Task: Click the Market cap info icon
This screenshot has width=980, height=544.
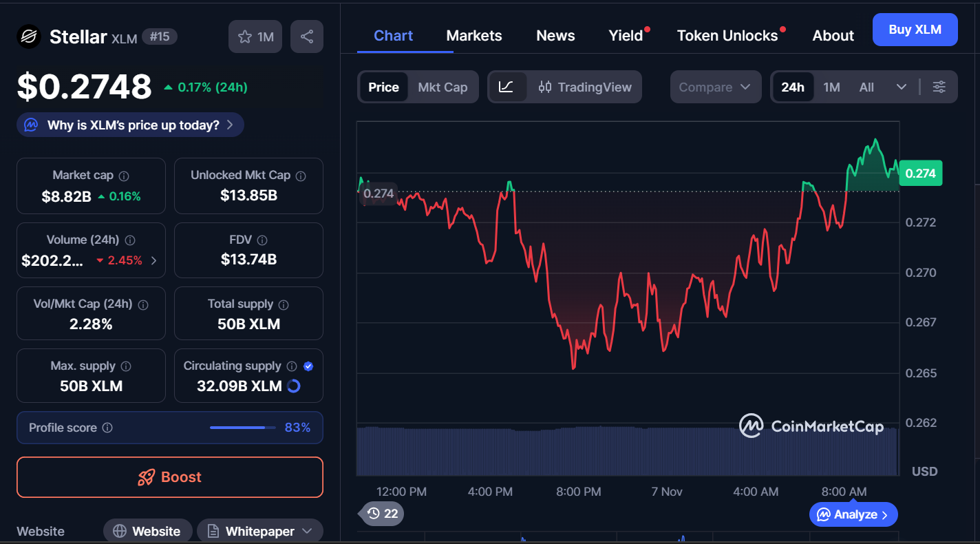Action: [124, 176]
